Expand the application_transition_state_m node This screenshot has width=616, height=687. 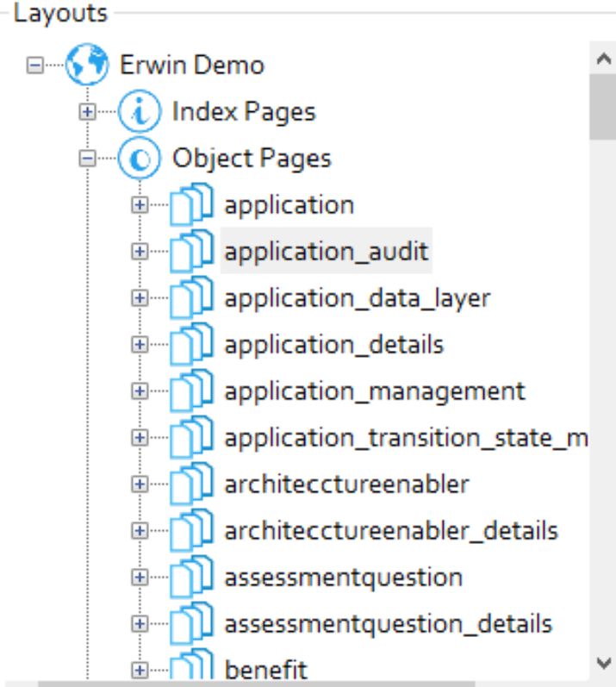tap(140, 437)
